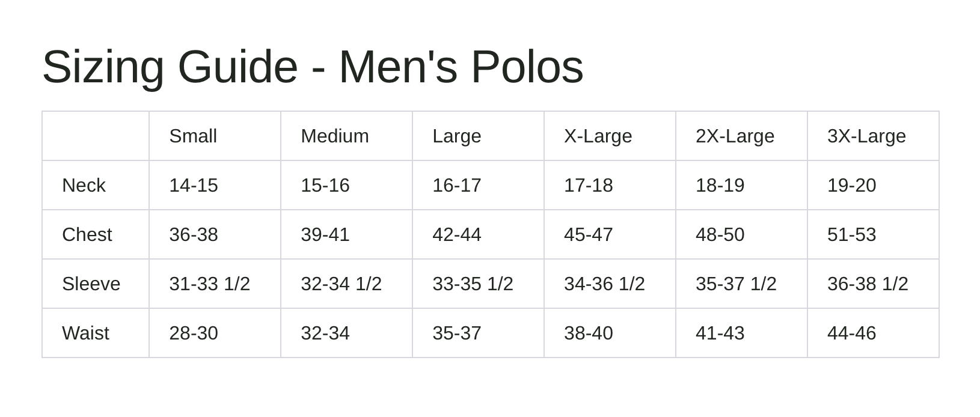Click the 33-35 1/2 sleeve cell
980x417 pixels.
pyautogui.click(x=473, y=284)
